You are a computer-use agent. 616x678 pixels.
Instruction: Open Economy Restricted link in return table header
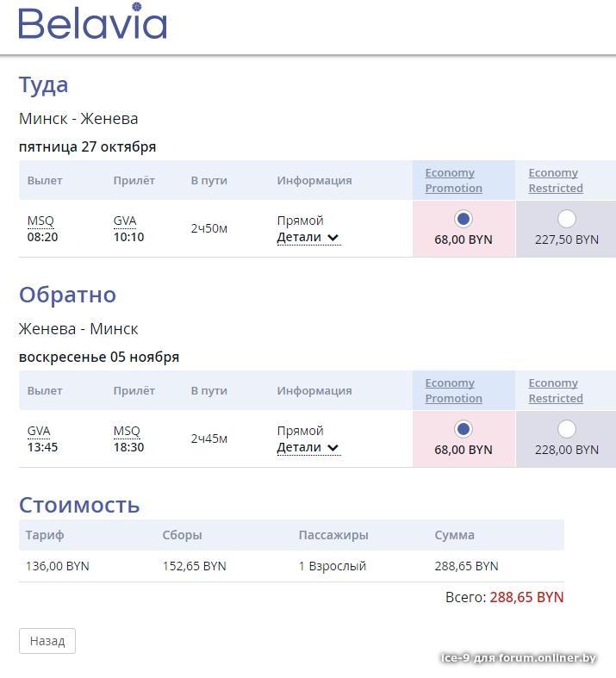556,390
